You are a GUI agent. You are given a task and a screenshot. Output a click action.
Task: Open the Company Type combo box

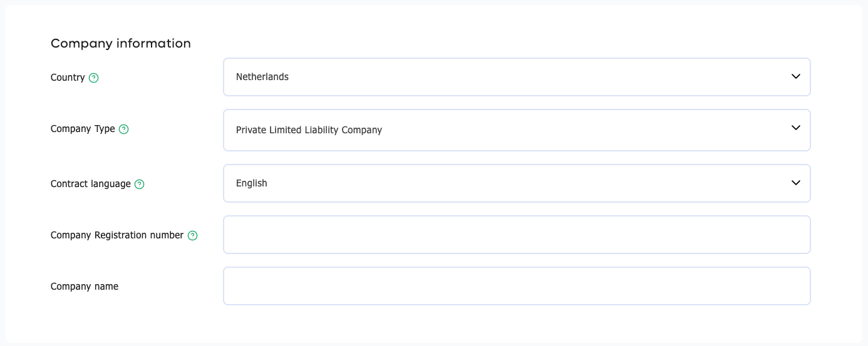(x=517, y=130)
